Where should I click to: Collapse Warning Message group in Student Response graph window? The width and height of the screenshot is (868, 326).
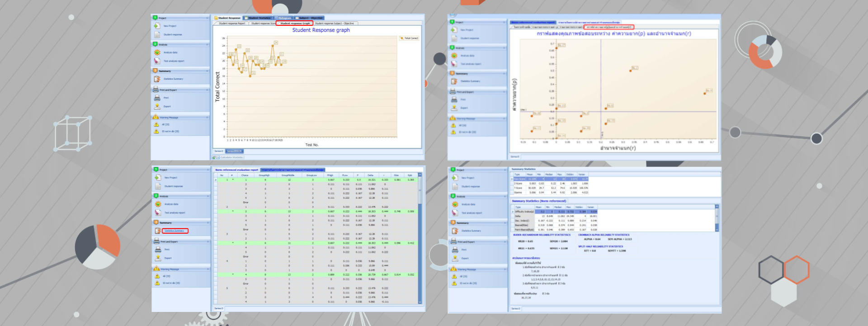click(x=207, y=117)
